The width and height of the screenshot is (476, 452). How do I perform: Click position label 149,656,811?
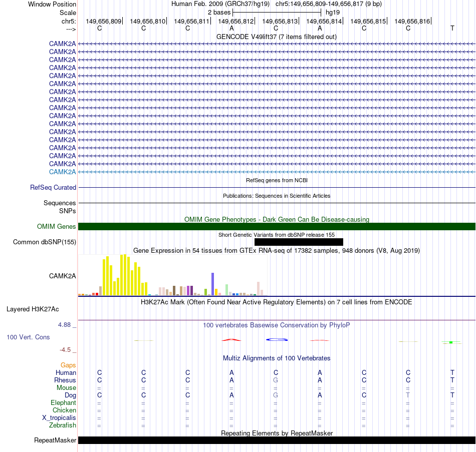click(191, 21)
